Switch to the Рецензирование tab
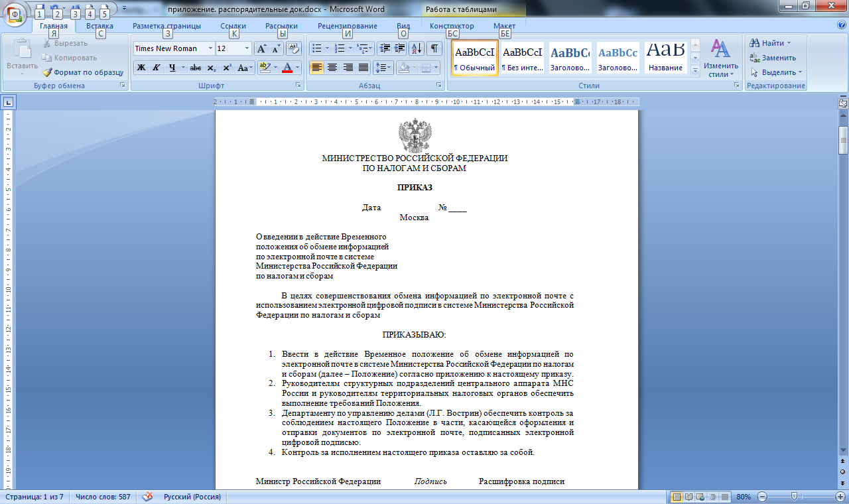This screenshot has height=504, width=849. click(348, 26)
